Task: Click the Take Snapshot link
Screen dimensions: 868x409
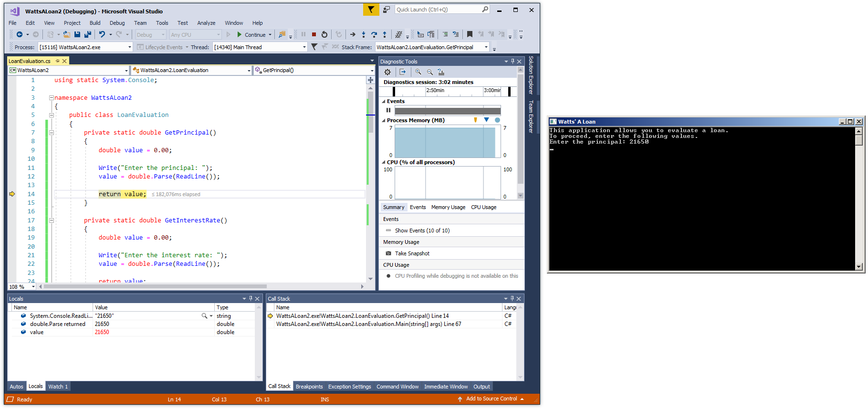Action: pyautogui.click(x=412, y=253)
